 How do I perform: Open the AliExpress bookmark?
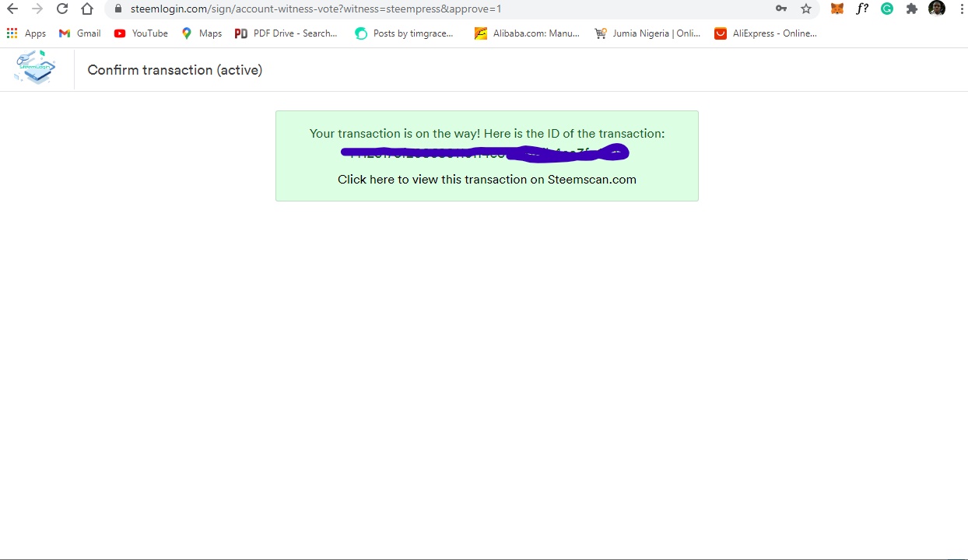click(766, 33)
